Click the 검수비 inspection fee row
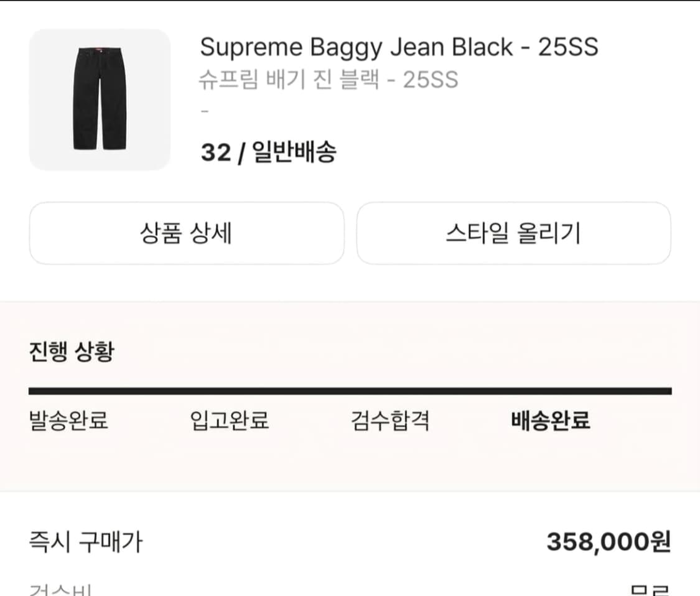The width and height of the screenshot is (700, 596). pos(59,588)
